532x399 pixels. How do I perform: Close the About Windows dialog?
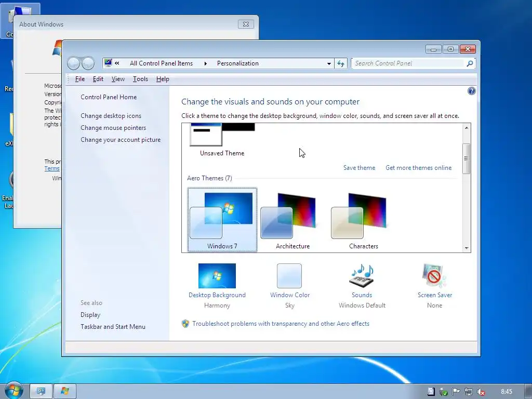[x=246, y=24]
